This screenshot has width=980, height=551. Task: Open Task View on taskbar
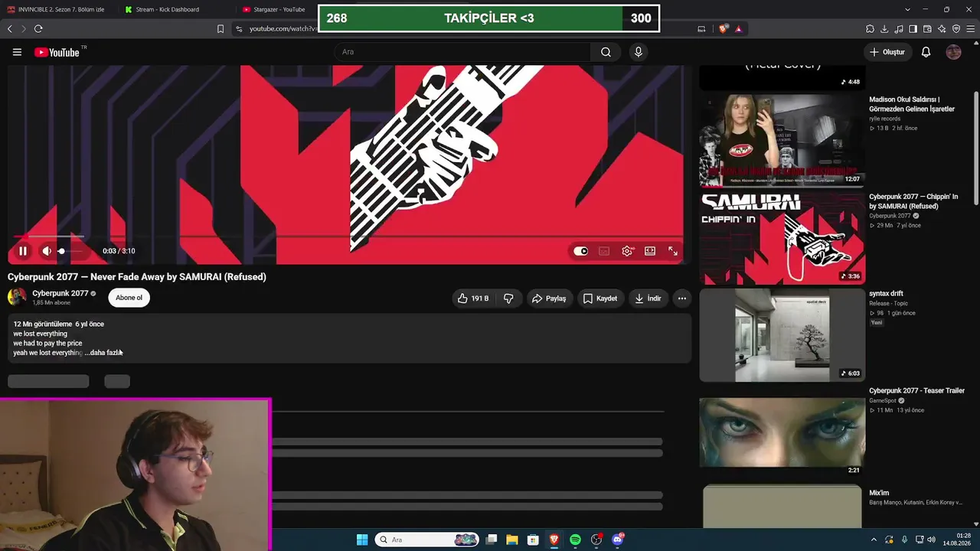click(492, 540)
